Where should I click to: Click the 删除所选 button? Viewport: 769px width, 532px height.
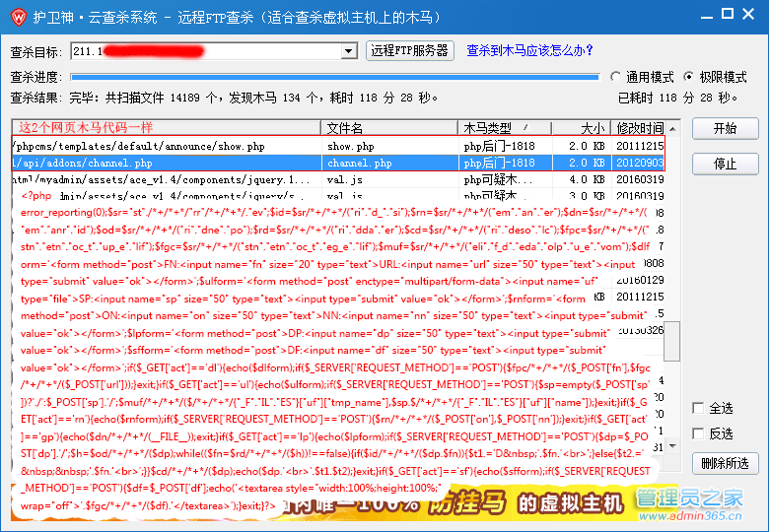(x=725, y=463)
